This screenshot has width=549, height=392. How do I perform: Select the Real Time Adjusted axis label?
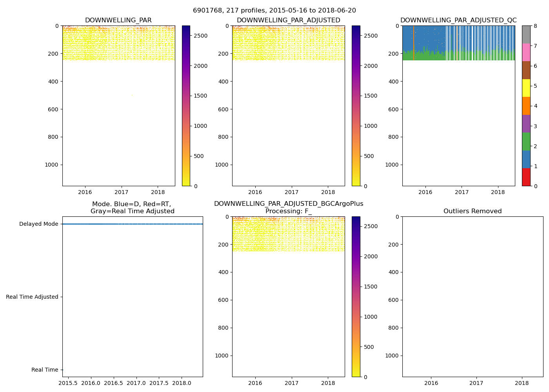pyautogui.click(x=32, y=297)
